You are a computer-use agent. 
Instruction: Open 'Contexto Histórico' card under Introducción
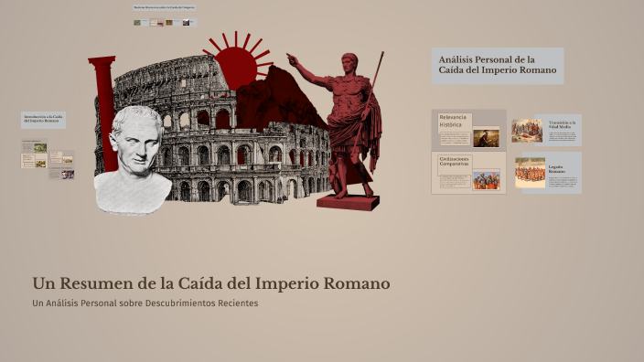34,146
